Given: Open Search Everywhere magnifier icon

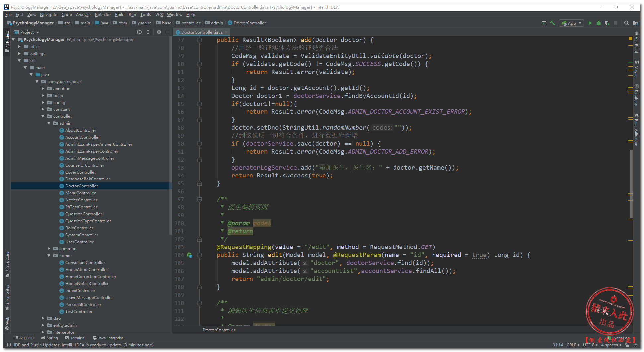Looking at the screenshot, I should click(626, 23).
